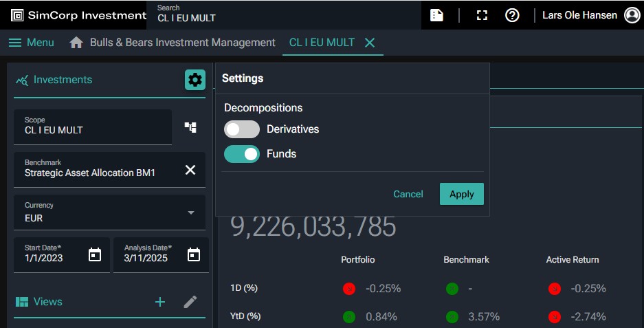Click the YtD (%) row label

(245, 316)
